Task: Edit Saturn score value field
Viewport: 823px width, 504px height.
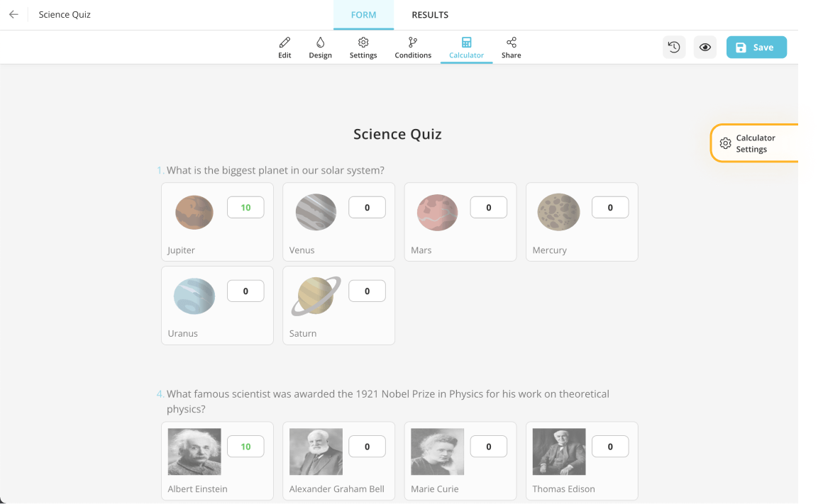Action: click(367, 291)
